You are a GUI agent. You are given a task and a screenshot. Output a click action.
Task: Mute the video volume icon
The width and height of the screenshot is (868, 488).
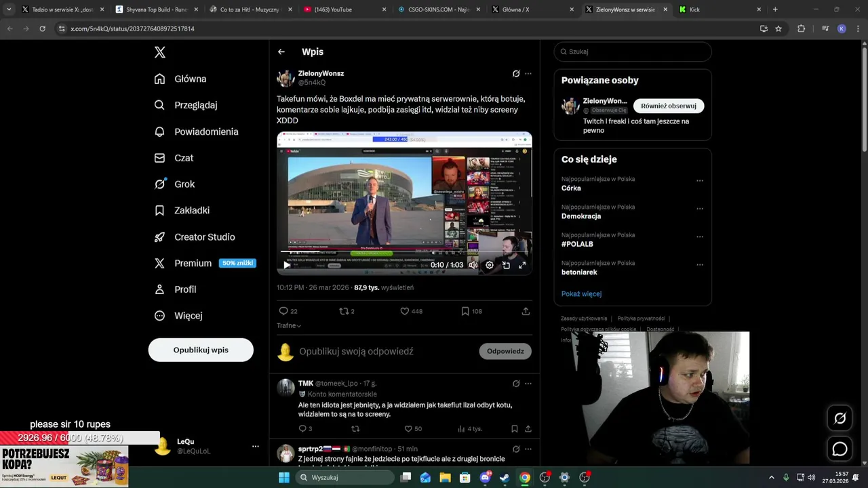tap(473, 265)
